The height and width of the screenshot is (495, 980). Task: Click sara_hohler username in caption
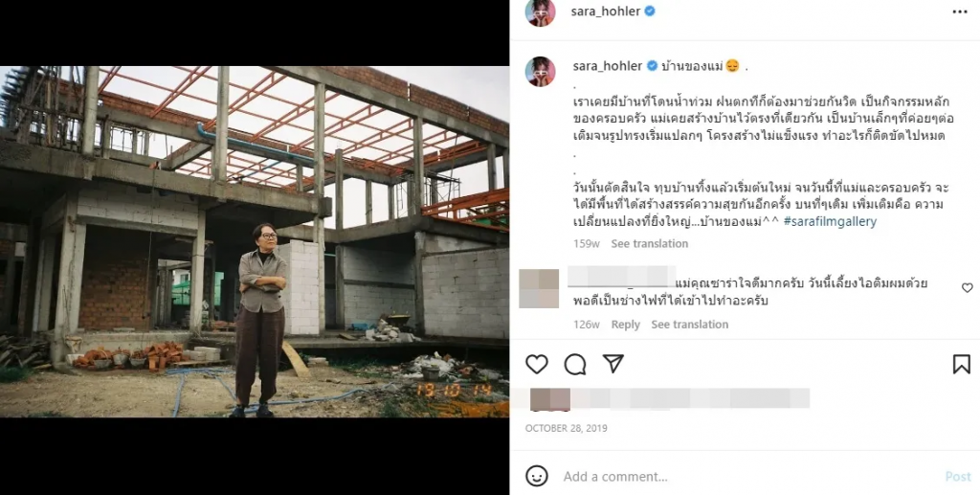(x=608, y=66)
